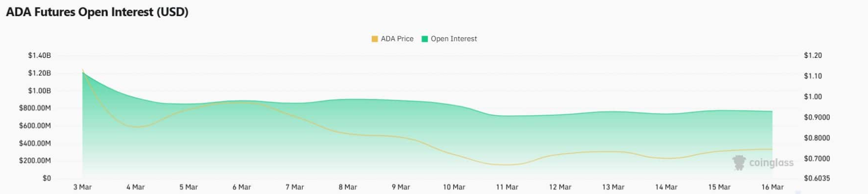This screenshot has width=868, height=194.
Task: Select the 6 Mar date label
Action: tap(242, 187)
